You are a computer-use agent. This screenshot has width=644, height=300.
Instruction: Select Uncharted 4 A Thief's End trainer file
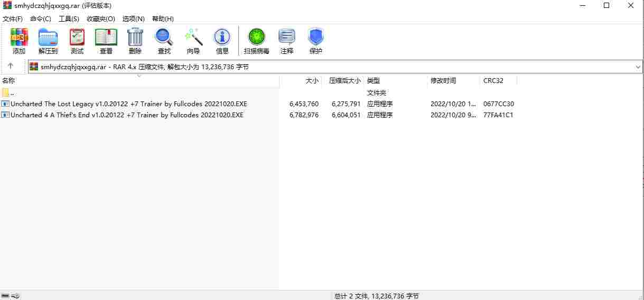[x=127, y=115]
